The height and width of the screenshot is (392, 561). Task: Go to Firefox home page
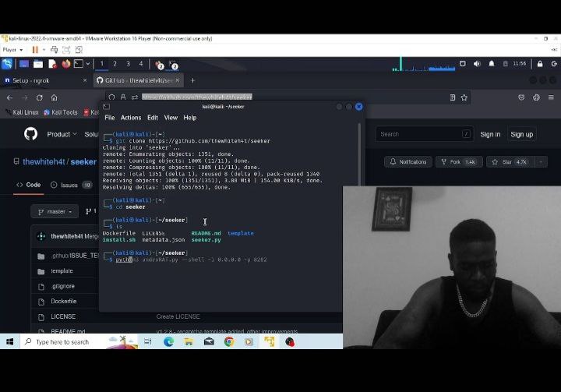[x=54, y=97]
